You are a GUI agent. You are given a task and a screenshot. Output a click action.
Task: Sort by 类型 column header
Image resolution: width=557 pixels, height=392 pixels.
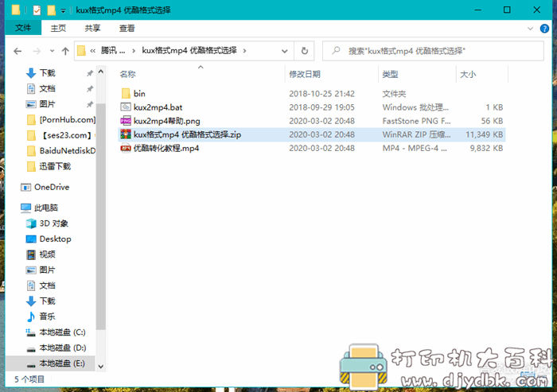click(390, 74)
